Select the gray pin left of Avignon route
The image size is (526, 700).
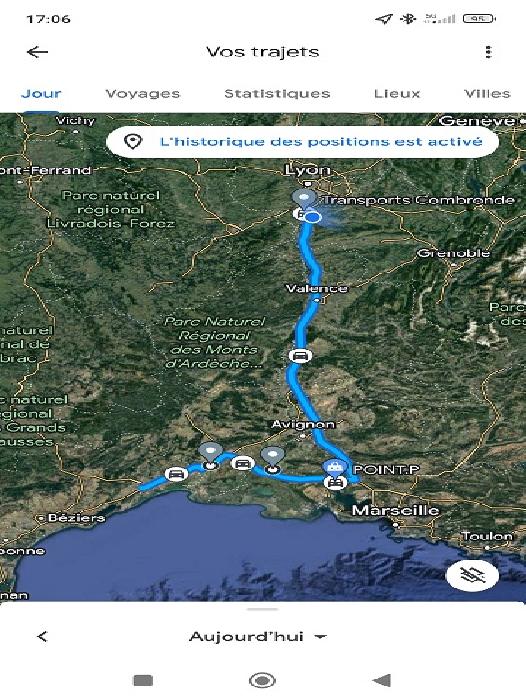tap(210, 455)
